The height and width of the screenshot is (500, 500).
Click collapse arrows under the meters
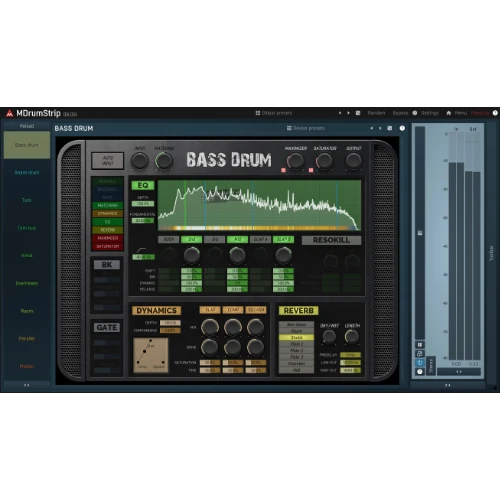[x=448, y=385]
